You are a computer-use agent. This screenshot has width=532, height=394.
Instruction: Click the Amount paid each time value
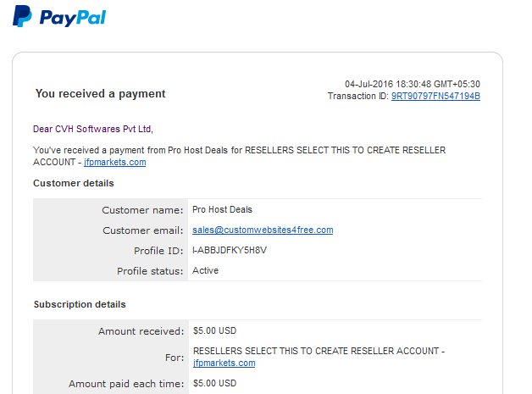(x=214, y=383)
